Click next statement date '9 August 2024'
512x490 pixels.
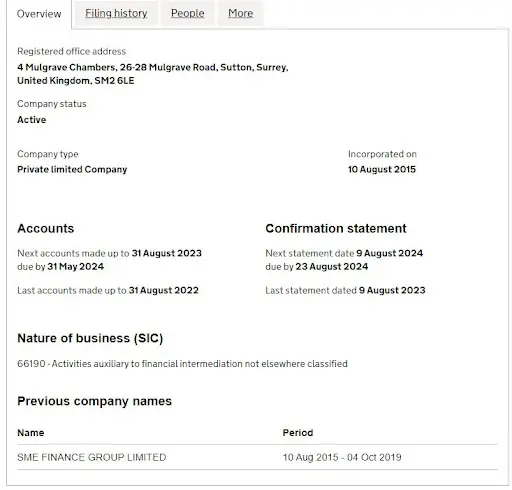coord(390,253)
